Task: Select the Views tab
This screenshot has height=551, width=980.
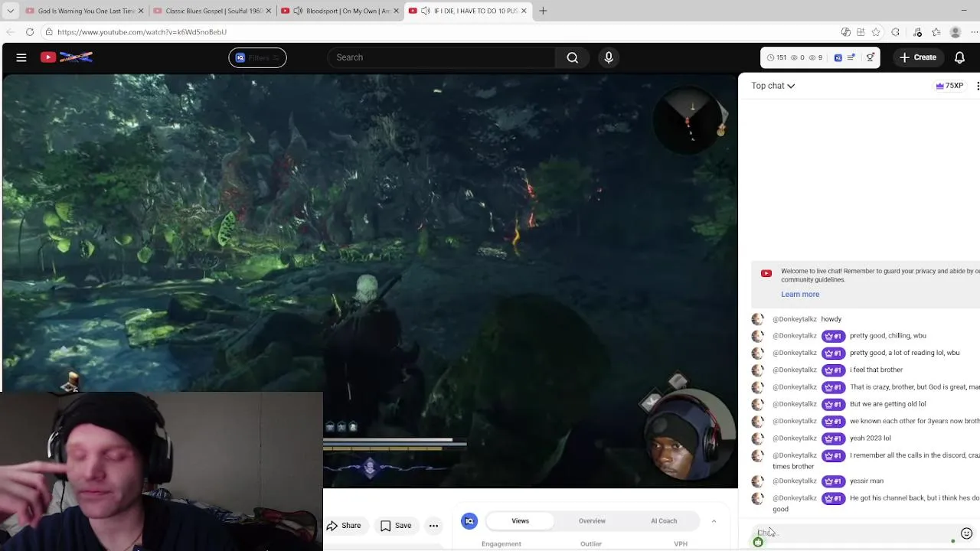Action: 521,521
